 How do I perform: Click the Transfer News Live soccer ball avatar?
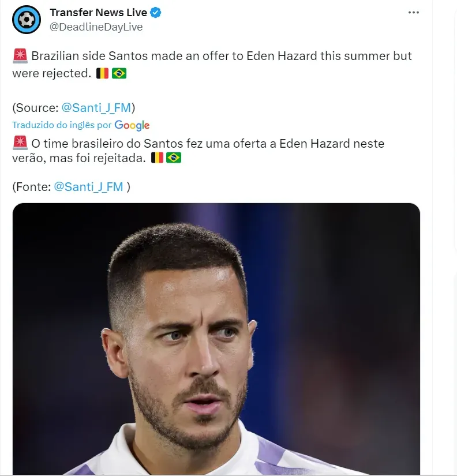coord(27,20)
